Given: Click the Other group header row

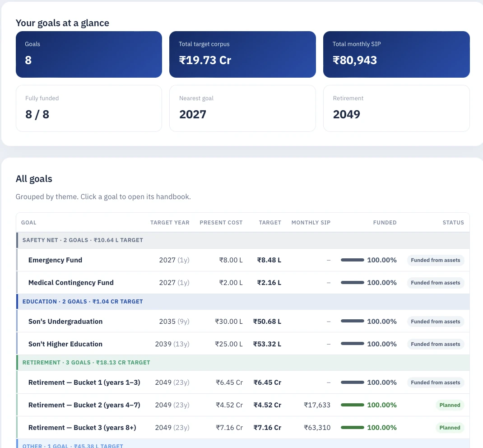Looking at the screenshot, I should pyautogui.click(x=243, y=444).
